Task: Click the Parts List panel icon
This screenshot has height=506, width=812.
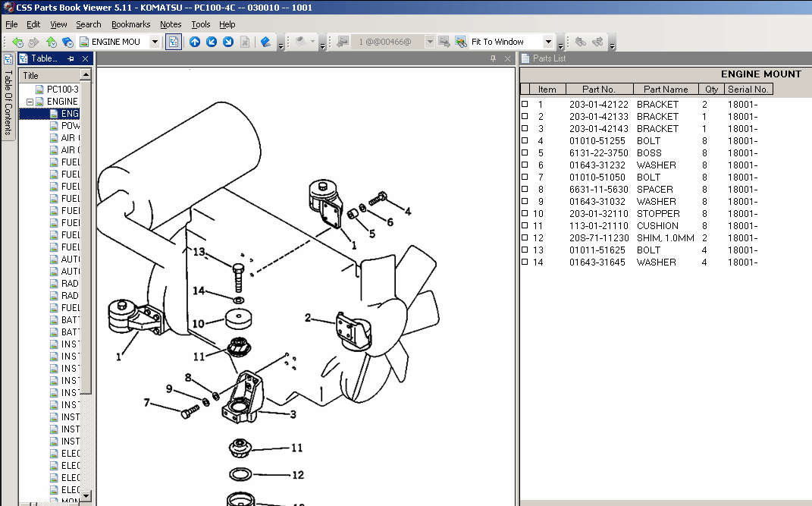Action: pos(525,58)
